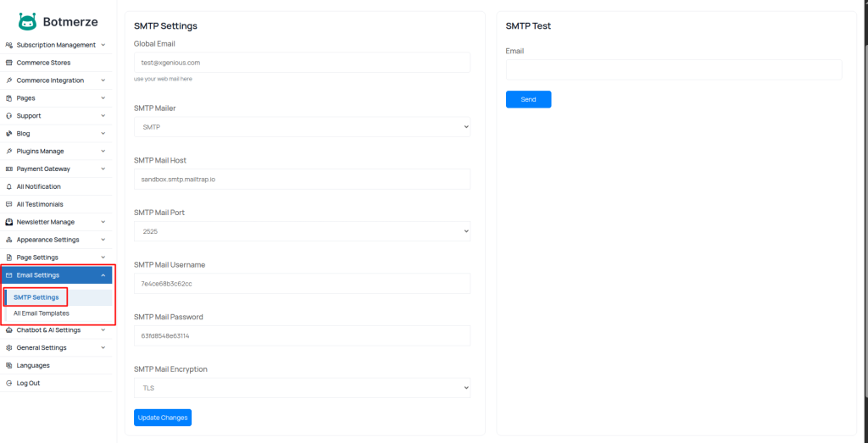Click the Update Changes button
The image size is (868, 443).
pos(163,418)
